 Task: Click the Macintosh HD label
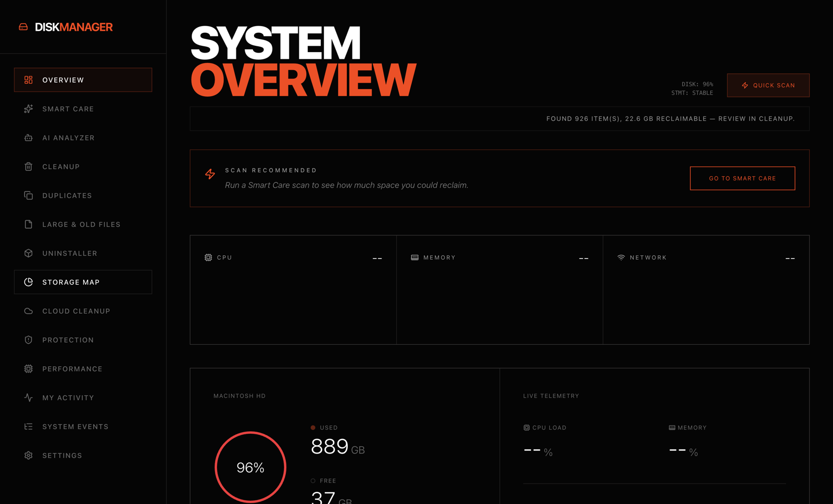[239, 396]
